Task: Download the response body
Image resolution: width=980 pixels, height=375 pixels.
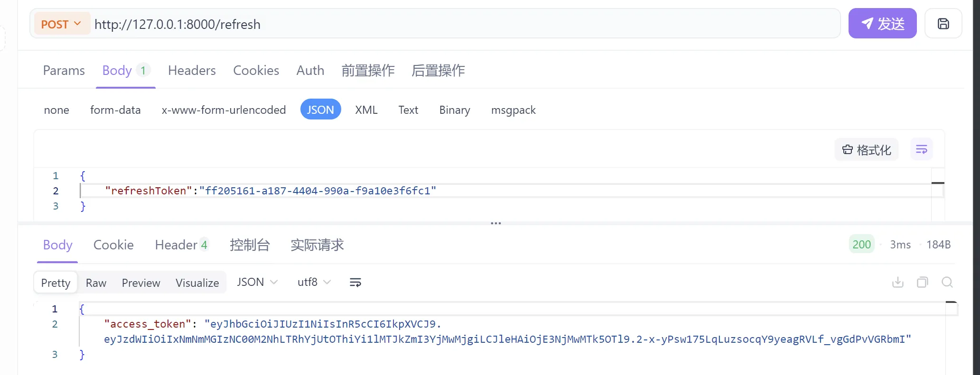Action: pyautogui.click(x=898, y=283)
